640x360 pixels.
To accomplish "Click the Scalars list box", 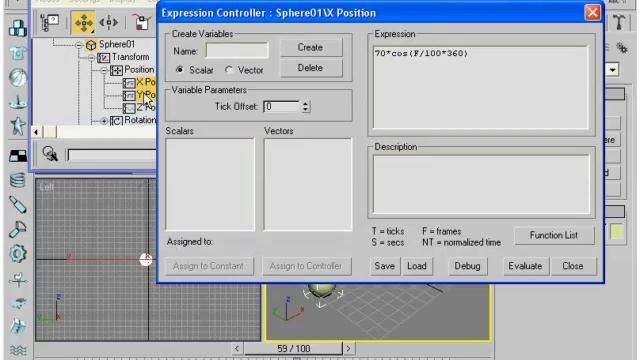I will 210,184.
